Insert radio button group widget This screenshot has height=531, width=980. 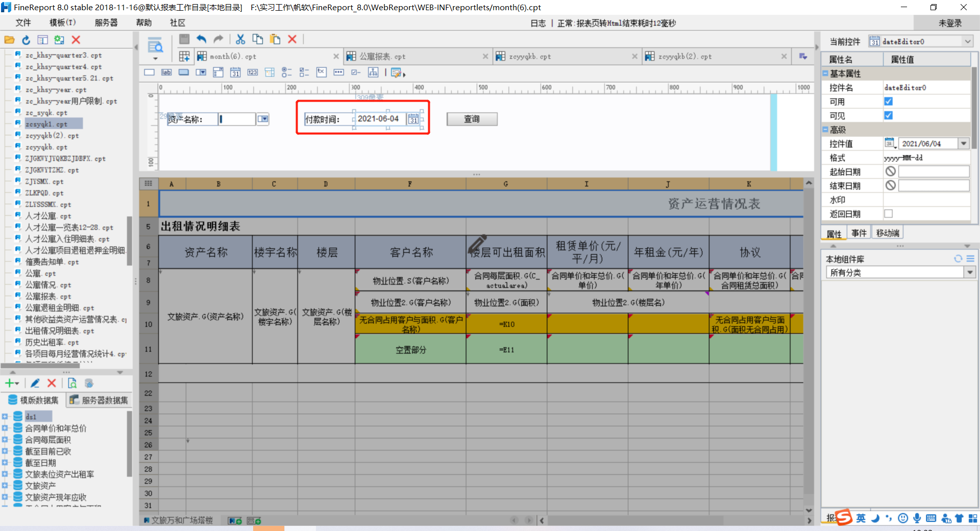(x=287, y=73)
